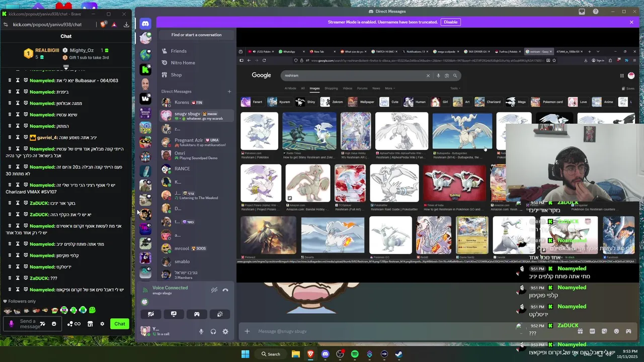644x362 pixels.
Task: Open Omri direct message
Action: tap(196, 155)
